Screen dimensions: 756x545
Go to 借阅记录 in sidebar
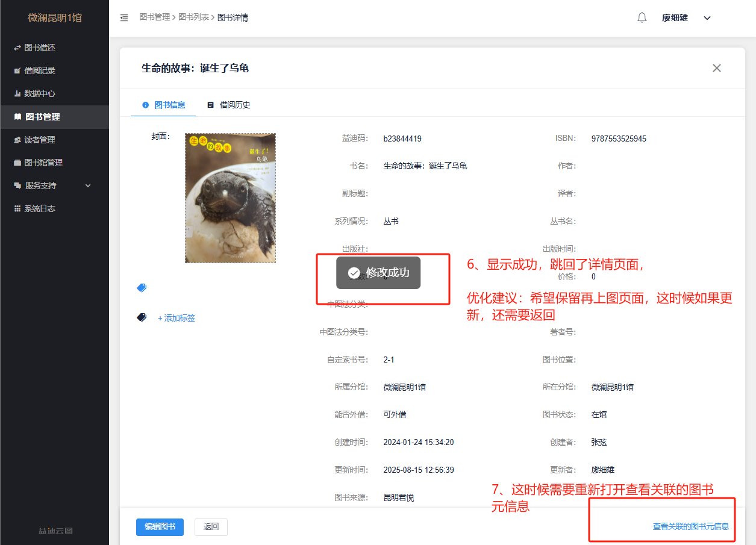[x=40, y=70]
